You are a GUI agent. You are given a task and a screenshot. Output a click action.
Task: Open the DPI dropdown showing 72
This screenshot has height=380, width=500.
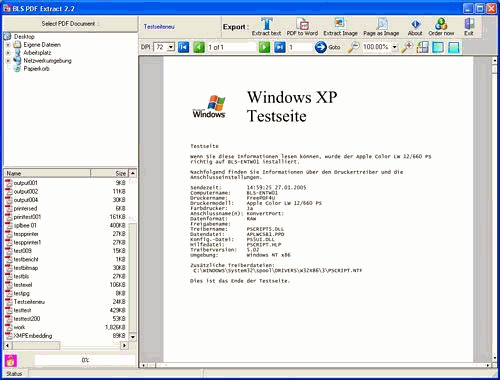point(171,47)
